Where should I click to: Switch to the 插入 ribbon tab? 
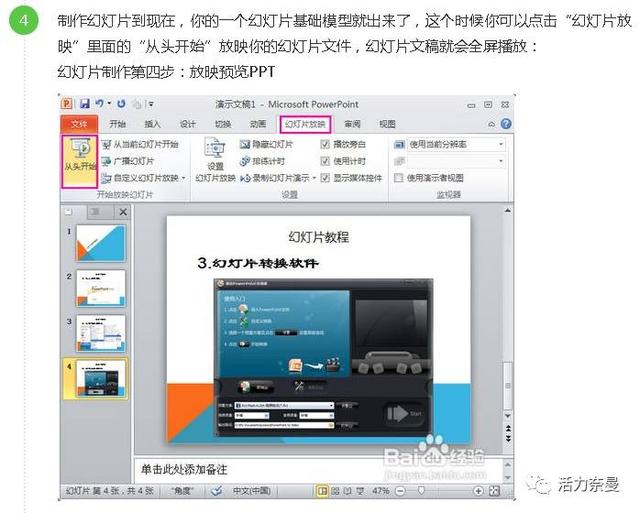[152, 124]
